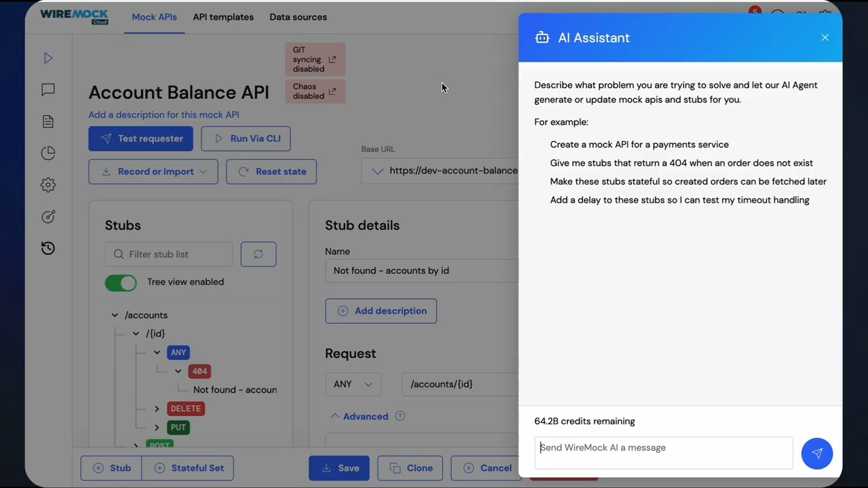Open the pie chart icon in sidebar
The image size is (868, 488).
(x=48, y=153)
